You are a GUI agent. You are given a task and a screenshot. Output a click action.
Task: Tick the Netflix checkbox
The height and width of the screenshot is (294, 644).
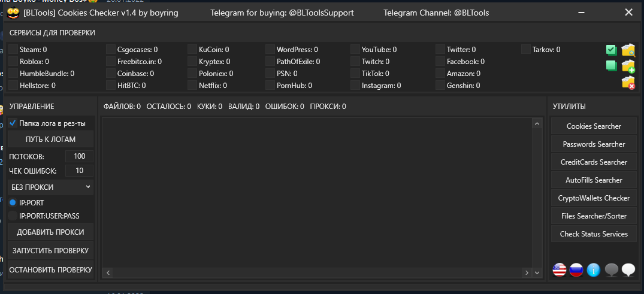(x=192, y=86)
